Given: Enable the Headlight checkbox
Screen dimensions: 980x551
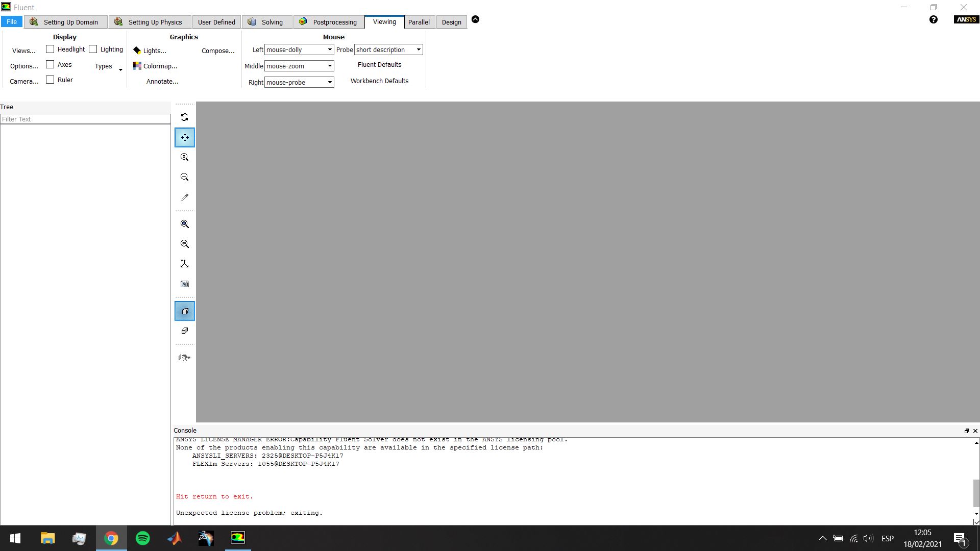Looking at the screenshot, I should tap(50, 49).
